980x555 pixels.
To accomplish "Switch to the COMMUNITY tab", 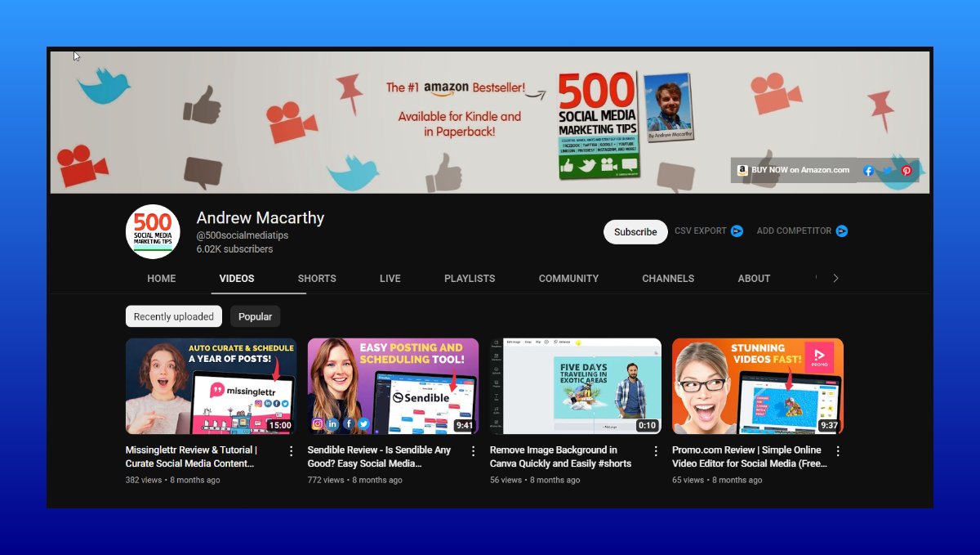I will coord(568,279).
